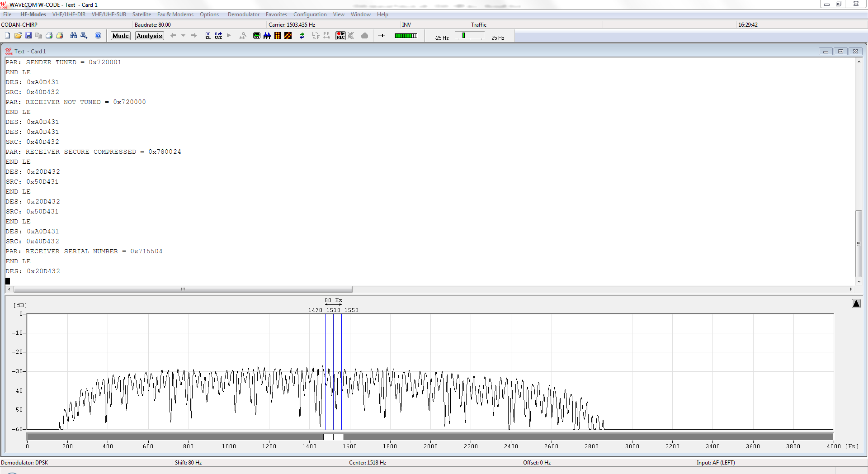Click the white center marker on spectrum band bar
Image resolution: width=868 pixels, height=474 pixels.
point(334,436)
